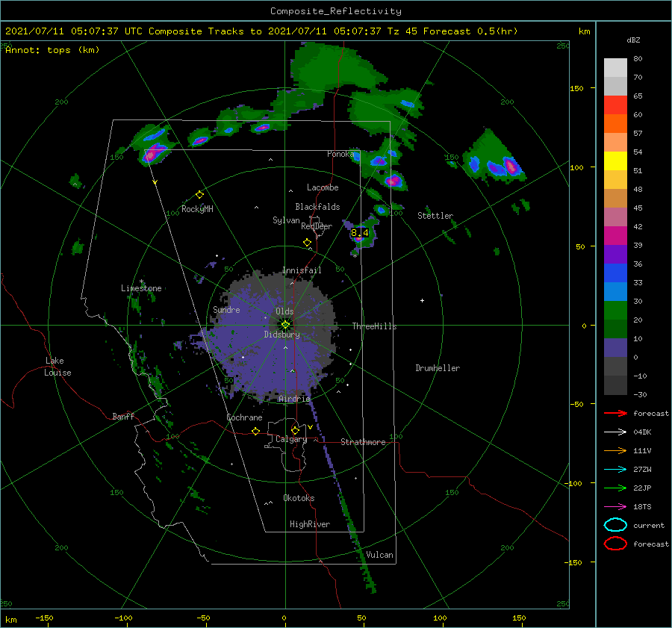Click the yellow marker above Calgary label
Screen dimensions: 672x628
[x=295, y=430]
